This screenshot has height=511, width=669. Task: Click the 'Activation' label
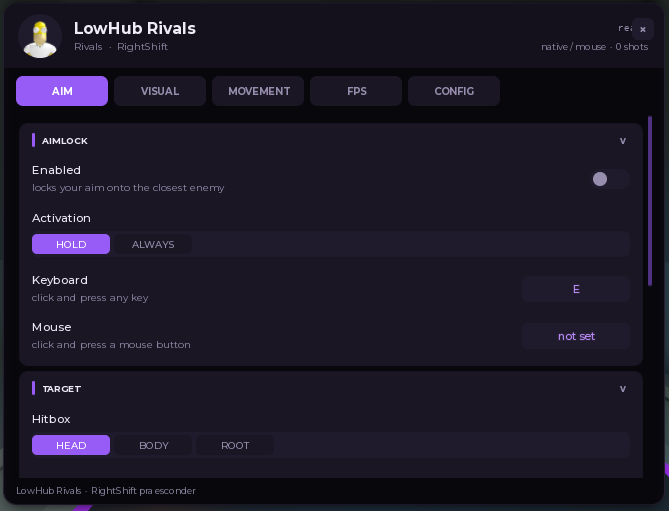tap(61, 218)
